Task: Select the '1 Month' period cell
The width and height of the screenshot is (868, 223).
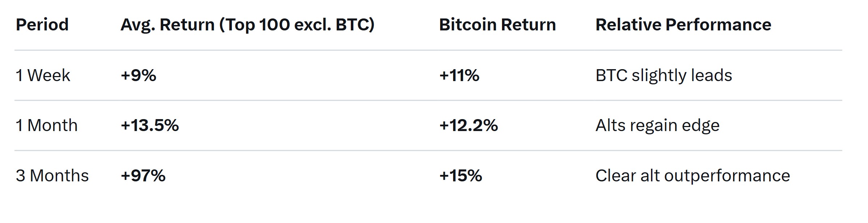Action: [47, 125]
